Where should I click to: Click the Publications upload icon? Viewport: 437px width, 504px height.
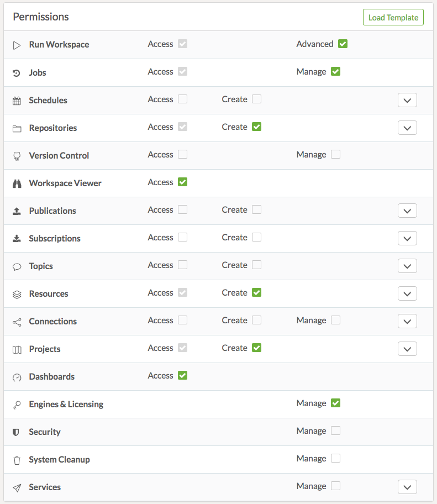[17, 211]
